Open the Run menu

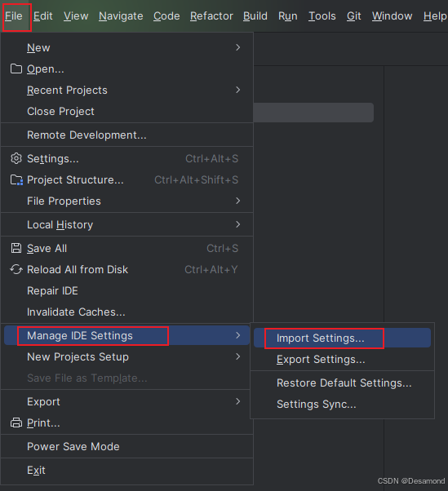288,16
